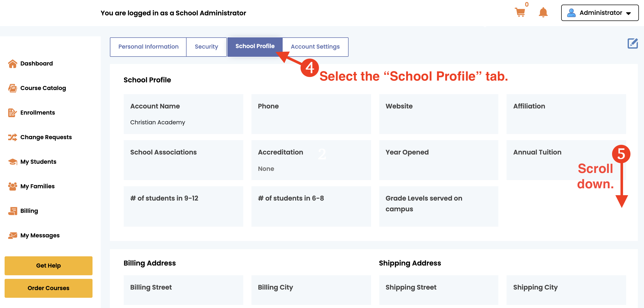644x308 pixels.
Task: Click the Accreditation field card
Action: [311, 160]
